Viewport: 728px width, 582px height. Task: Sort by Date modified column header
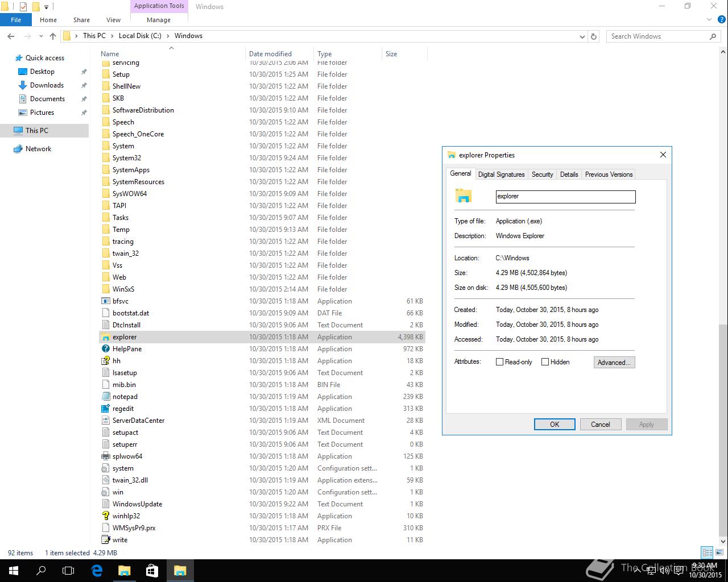coord(279,54)
